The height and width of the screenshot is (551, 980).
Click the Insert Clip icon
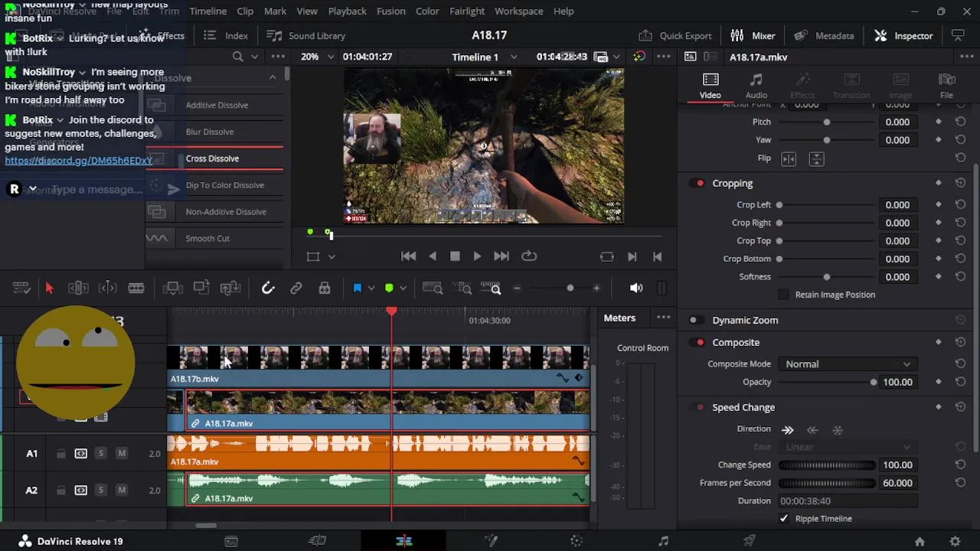click(173, 288)
